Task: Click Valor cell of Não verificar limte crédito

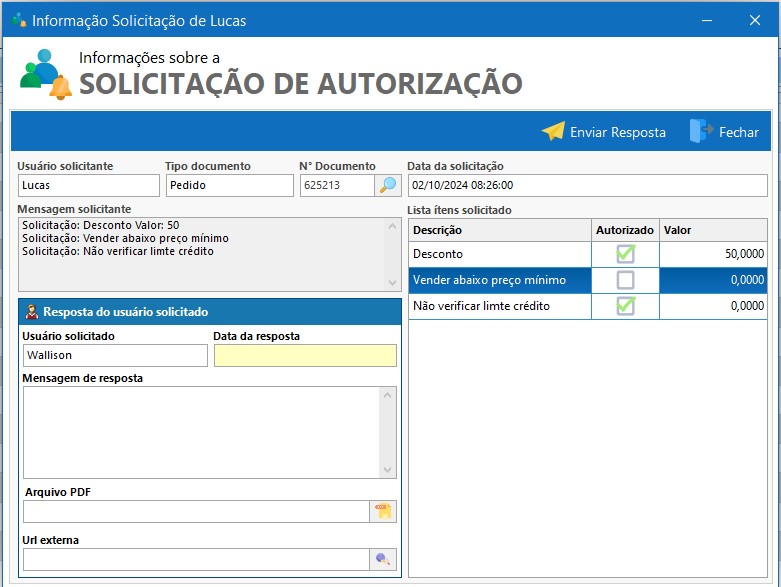Action: coord(713,306)
